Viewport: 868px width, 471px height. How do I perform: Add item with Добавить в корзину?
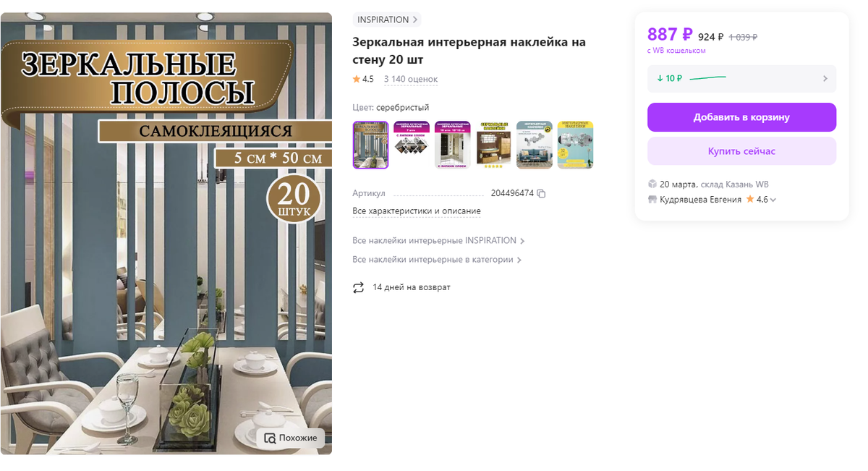click(741, 117)
